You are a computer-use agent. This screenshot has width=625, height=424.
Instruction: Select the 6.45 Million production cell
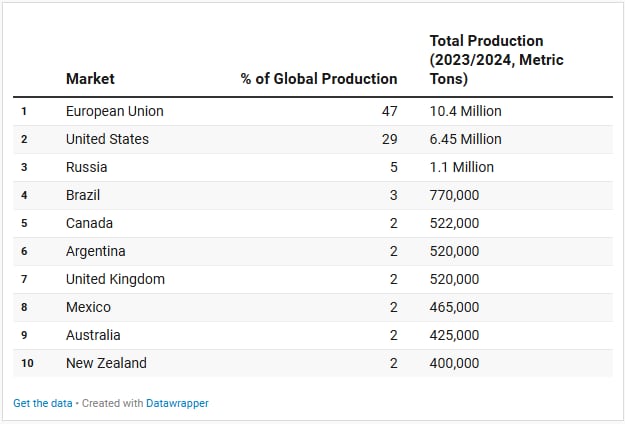pyautogui.click(x=465, y=139)
